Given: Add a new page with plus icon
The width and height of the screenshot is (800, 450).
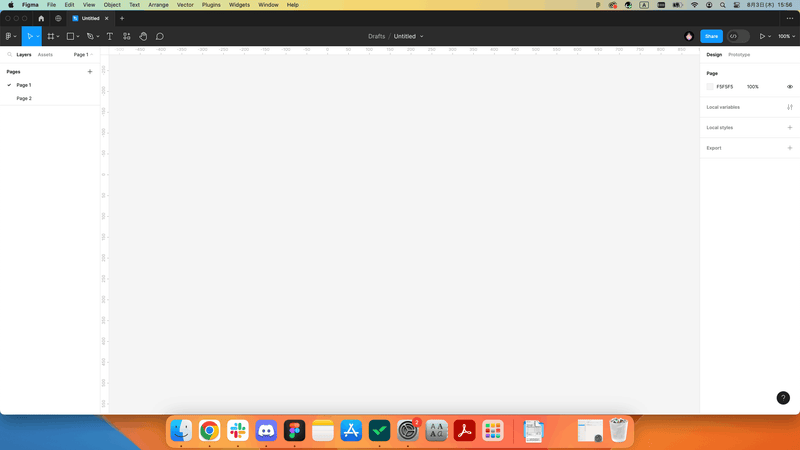Looking at the screenshot, I should point(90,72).
